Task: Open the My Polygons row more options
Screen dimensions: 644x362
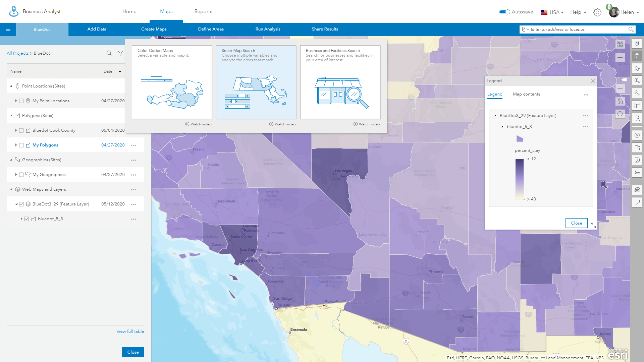Action: click(133, 145)
